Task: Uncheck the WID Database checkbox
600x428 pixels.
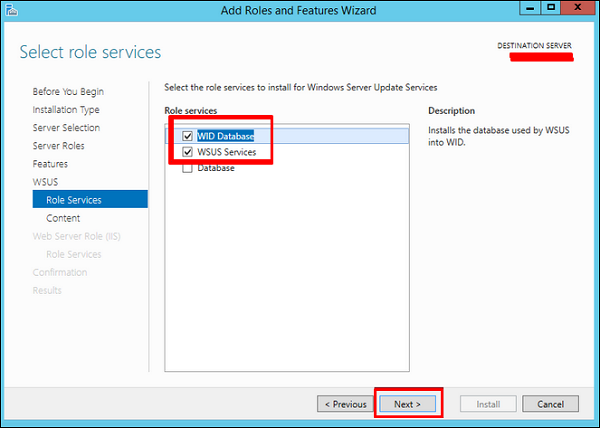Action: pos(187,136)
